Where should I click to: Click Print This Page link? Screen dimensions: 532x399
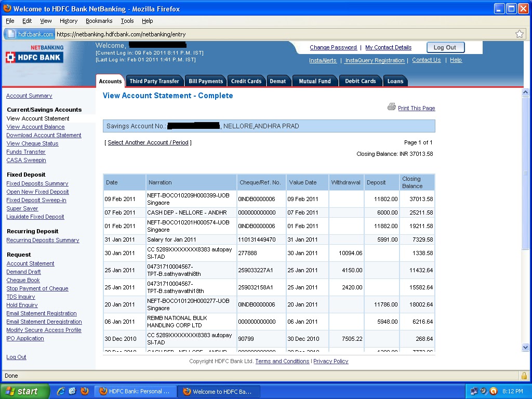[x=416, y=108]
